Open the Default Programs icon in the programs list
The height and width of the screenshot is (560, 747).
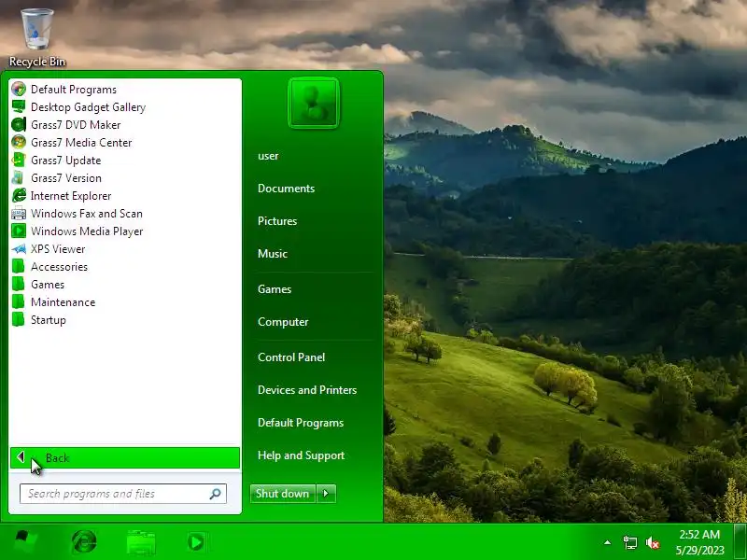[19, 89]
